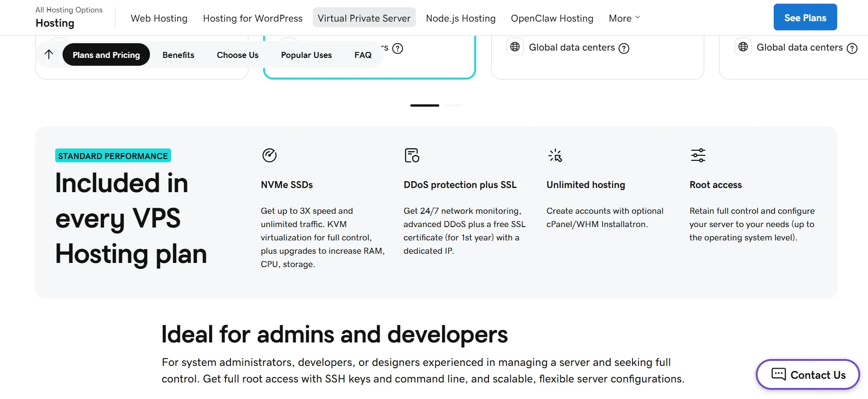Image resolution: width=868 pixels, height=399 pixels.
Task: Click the speedometer icon above NVMe SSDs
Action: pyautogui.click(x=270, y=155)
